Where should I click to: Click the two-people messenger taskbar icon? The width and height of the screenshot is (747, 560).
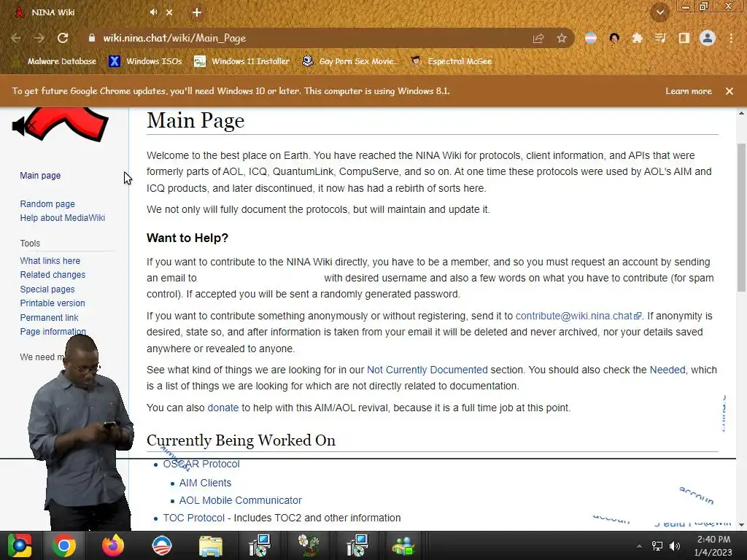coord(404,545)
